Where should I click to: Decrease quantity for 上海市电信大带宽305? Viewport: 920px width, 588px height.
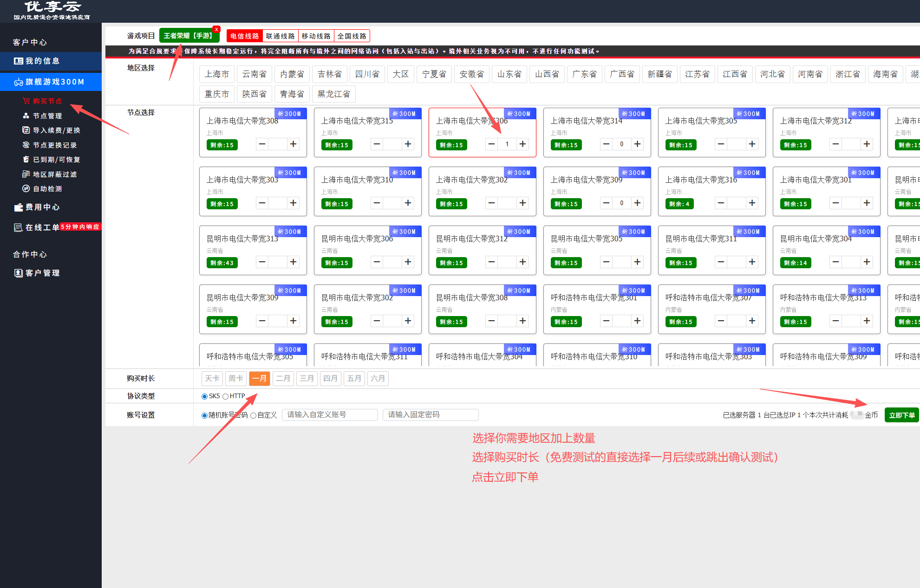tap(721, 144)
